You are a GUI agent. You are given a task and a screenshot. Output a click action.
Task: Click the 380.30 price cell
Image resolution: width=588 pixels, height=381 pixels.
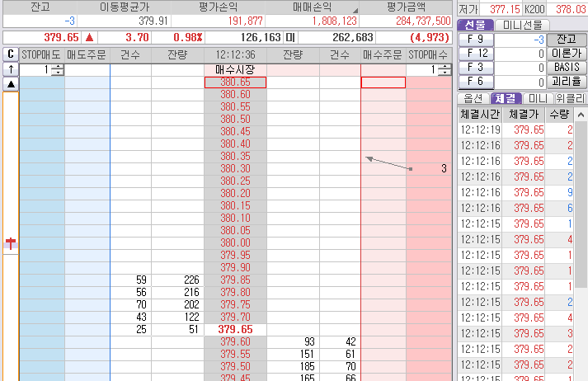(235, 169)
